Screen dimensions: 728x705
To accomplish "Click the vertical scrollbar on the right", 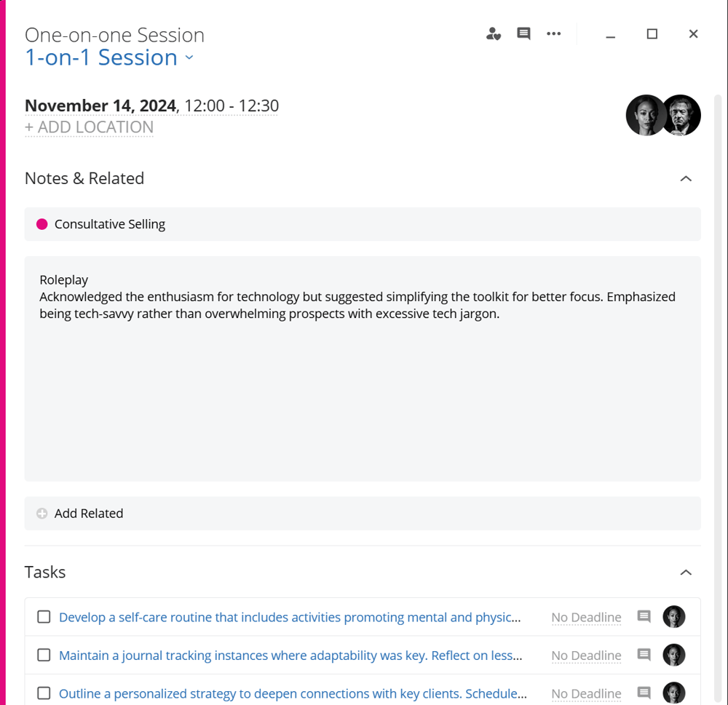I will coord(718,399).
